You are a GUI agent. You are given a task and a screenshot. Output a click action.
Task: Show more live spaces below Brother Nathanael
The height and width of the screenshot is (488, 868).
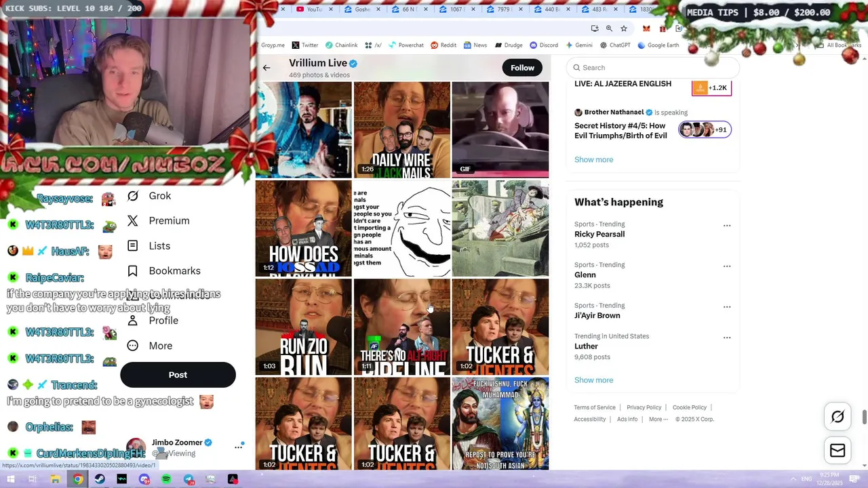click(593, 160)
